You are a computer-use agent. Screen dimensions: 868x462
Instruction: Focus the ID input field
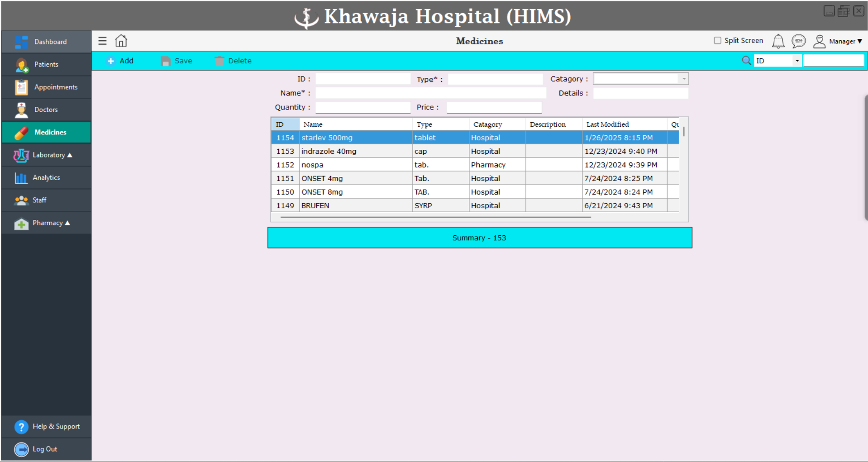click(363, 79)
